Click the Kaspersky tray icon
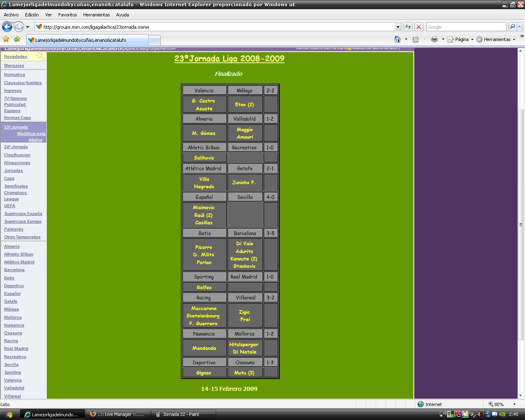The height and width of the screenshot is (420, 525). [x=457, y=414]
